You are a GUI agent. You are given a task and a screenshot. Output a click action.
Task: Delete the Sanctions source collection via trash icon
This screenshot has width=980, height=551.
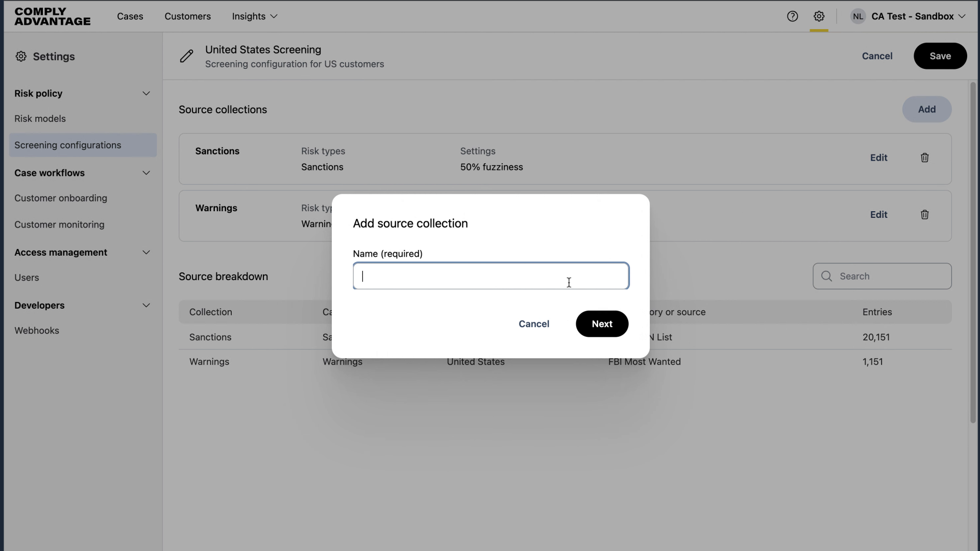(x=924, y=158)
